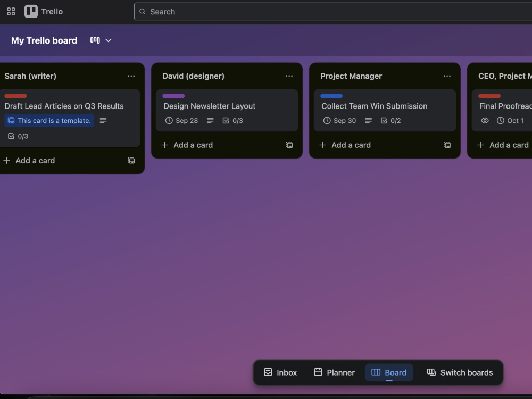Click the Sep 28 due date badge
Screen dimensions: 532x399
[x=181, y=120]
